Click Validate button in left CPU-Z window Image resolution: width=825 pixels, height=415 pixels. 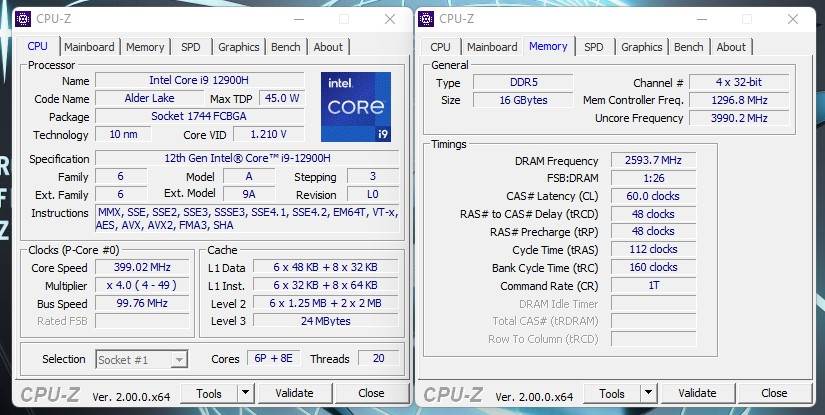coord(295,393)
